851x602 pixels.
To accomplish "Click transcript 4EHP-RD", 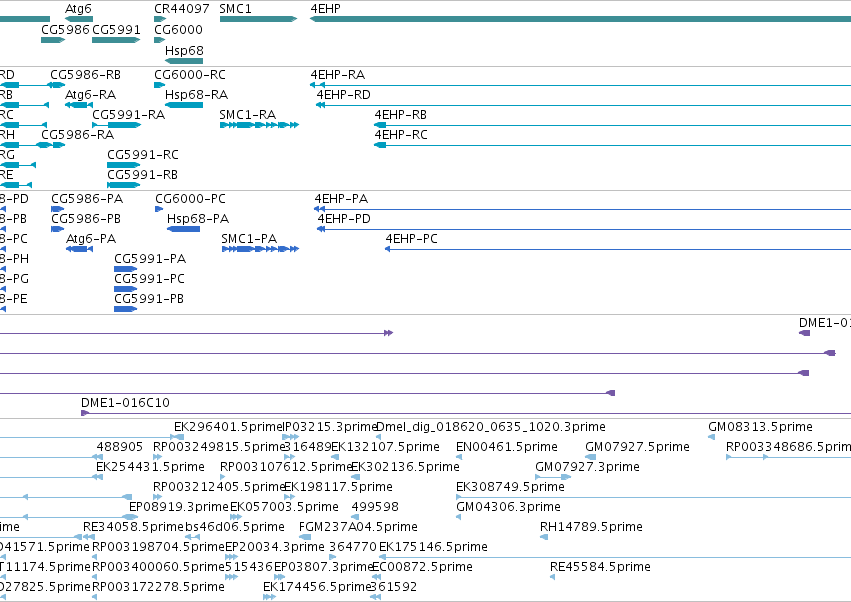I will click(x=344, y=94).
